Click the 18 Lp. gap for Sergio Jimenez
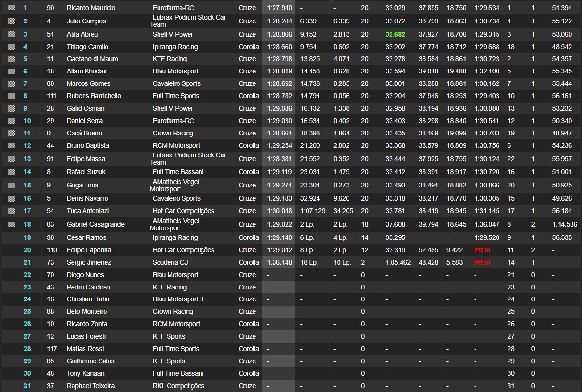The height and width of the screenshot is (392, 582). (x=309, y=262)
